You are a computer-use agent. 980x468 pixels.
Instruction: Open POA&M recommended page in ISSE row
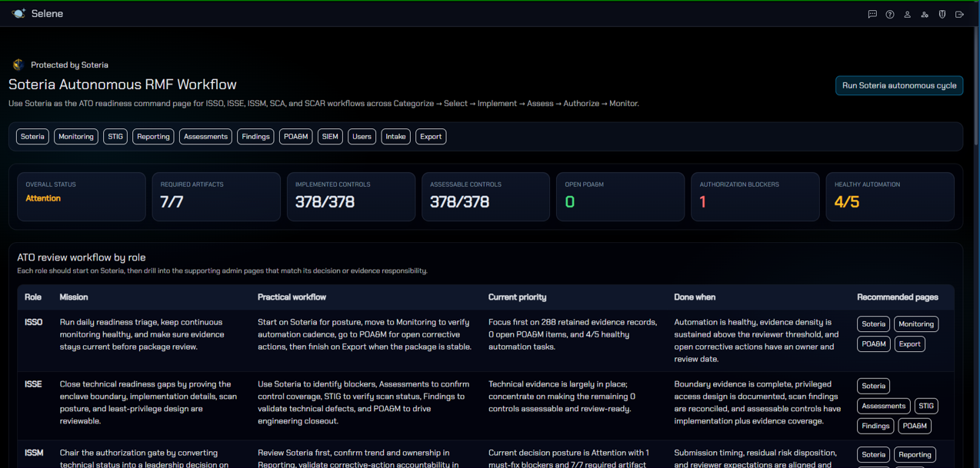(915, 426)
